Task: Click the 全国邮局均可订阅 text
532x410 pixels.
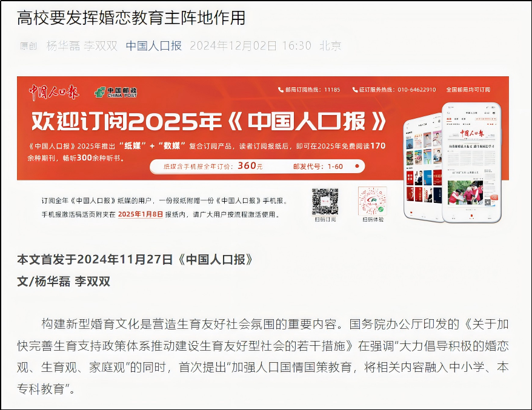Action: coord(468,90)
